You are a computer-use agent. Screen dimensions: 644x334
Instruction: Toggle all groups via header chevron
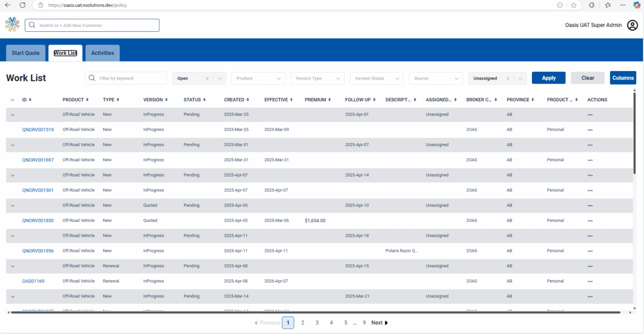(x=12, y=100)
